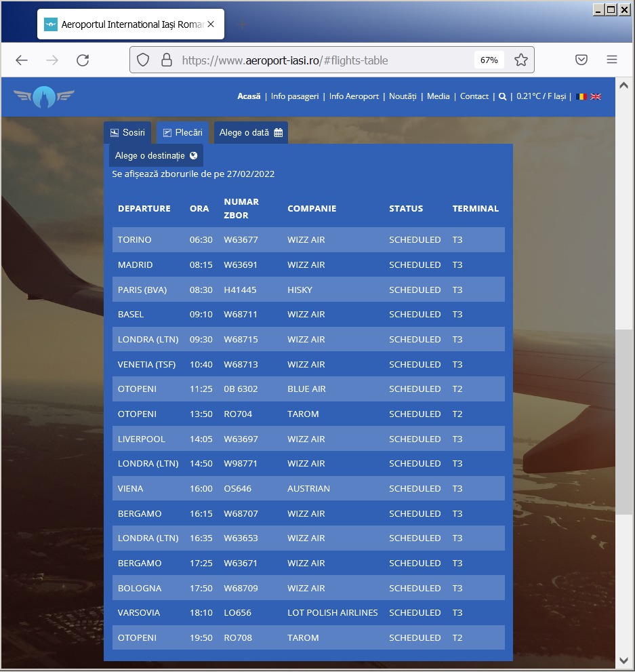The image size is (635, 672).
Task: Click the VIENA destination cell
Action: pos(130,488)
